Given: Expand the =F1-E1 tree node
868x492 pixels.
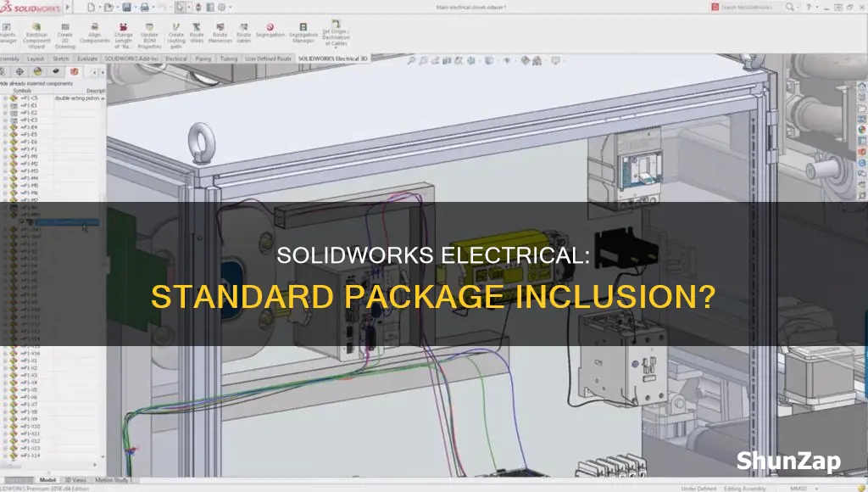Looking at the screenshot, I should coord(5,105).
